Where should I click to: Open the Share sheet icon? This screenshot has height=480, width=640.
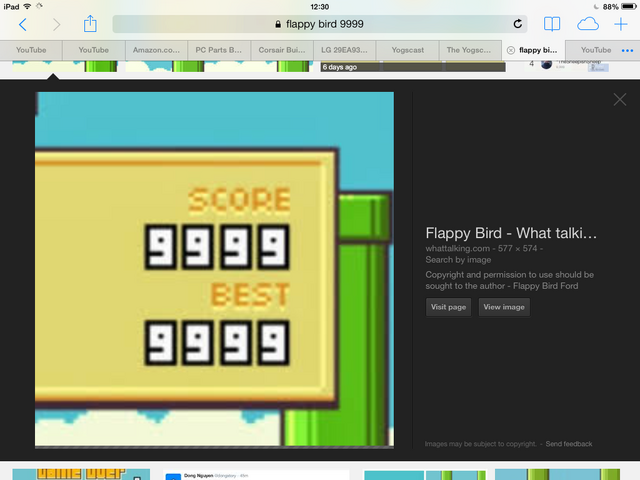(90, 24)
